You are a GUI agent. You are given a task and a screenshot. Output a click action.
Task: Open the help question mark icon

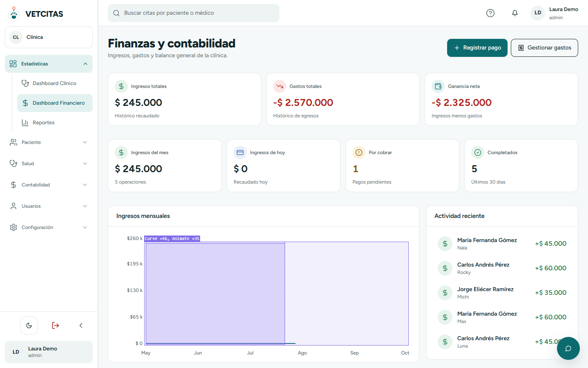point(490,13)
